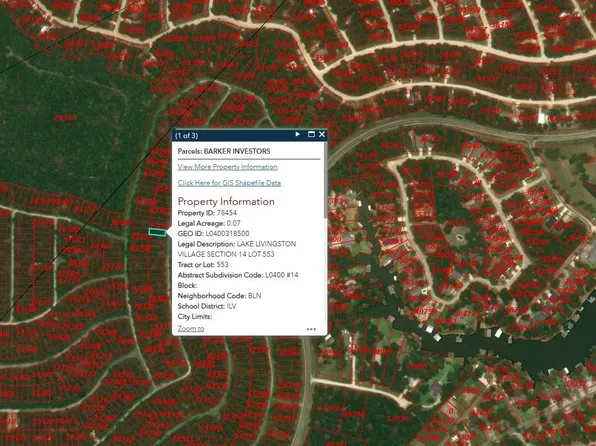Screen dimensions: 596x446
Task: Click the Legal Description LAKE LIVINGSTON text
Action: 266,244
